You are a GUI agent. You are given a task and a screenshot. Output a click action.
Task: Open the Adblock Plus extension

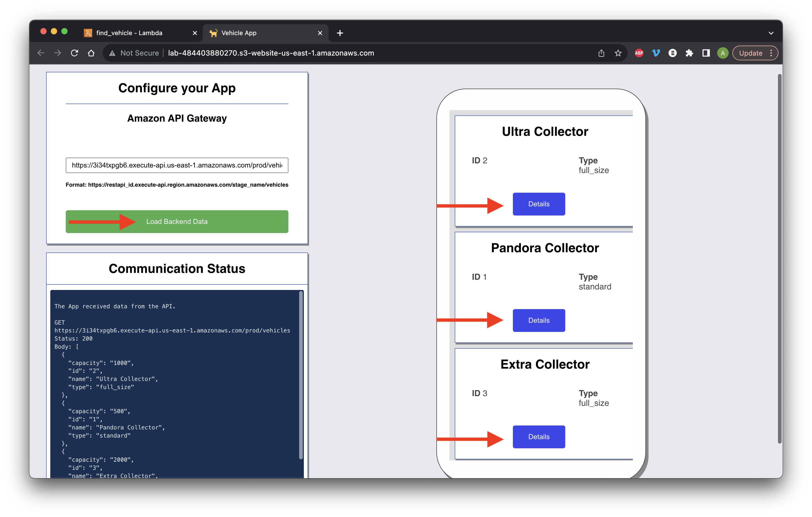click(639, 53)
